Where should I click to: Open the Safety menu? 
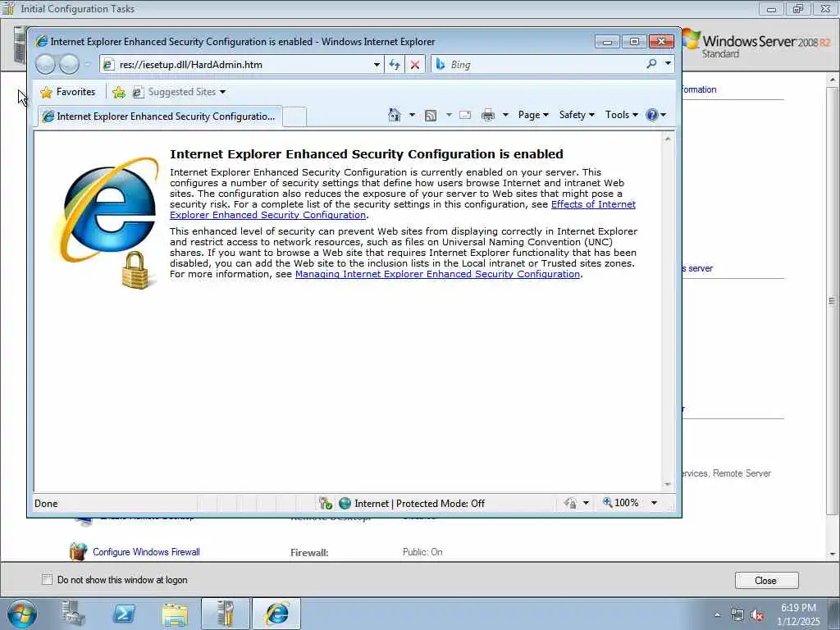pos(577,115)
